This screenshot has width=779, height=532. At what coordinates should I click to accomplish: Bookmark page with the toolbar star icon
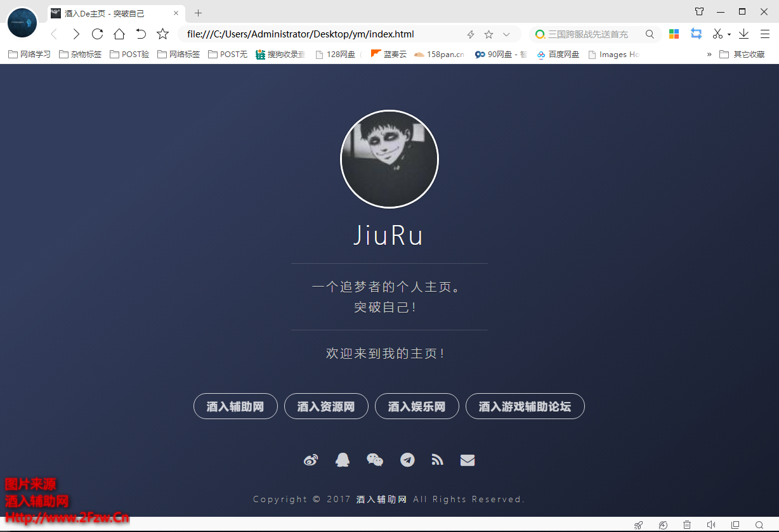coord(163,34)
